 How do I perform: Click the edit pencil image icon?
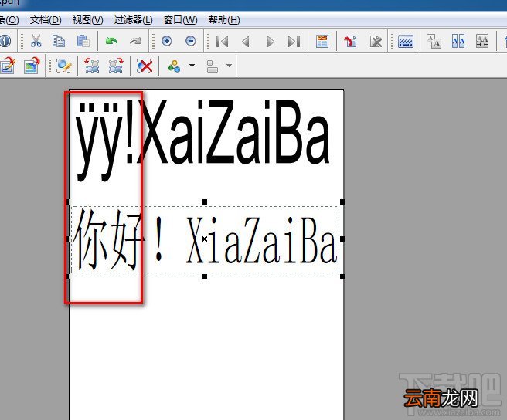click(8, 66)
